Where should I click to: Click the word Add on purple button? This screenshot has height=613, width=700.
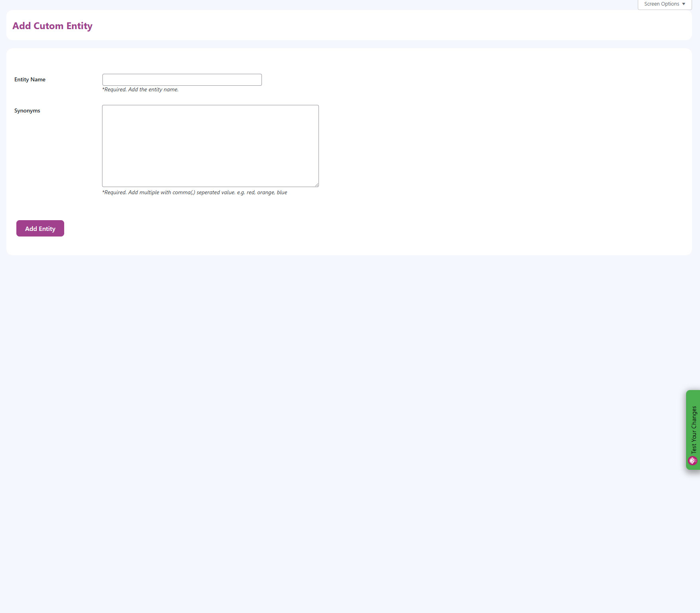coord(31,229)
